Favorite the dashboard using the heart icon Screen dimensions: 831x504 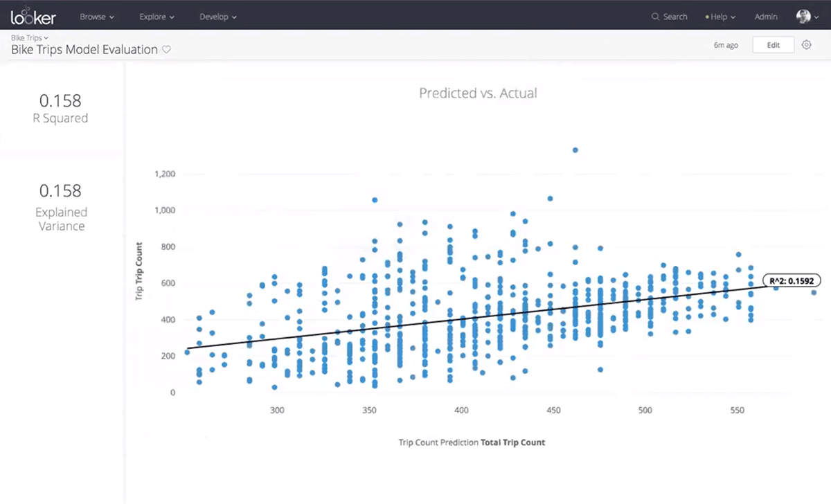coord(166,50)
